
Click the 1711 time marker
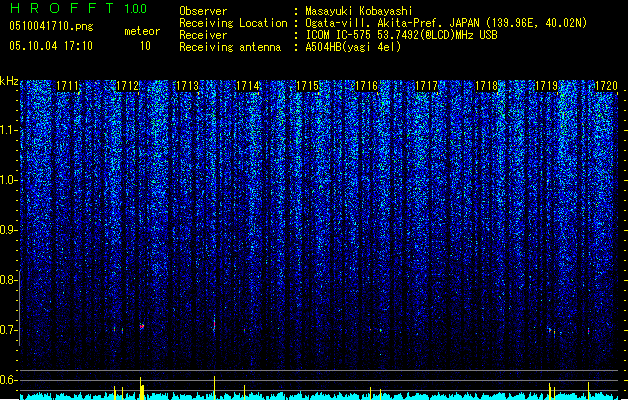click(67, 86)
